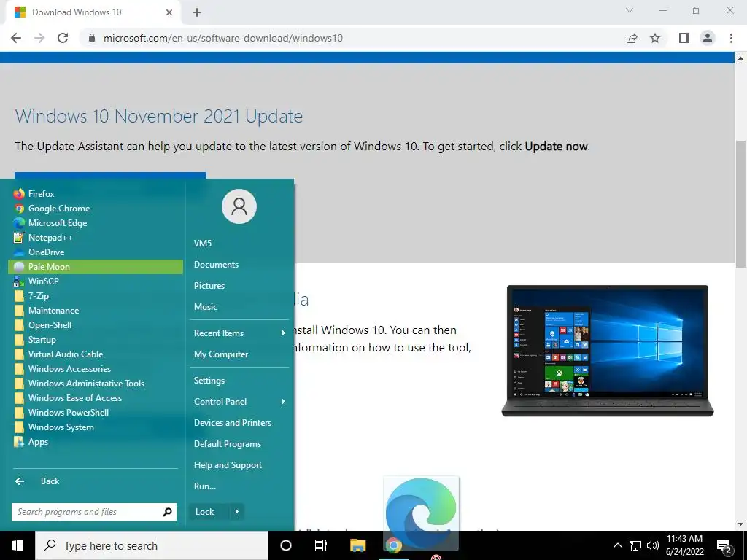Open Music from the start menu

pyautogui.click(x=239, y=307)
